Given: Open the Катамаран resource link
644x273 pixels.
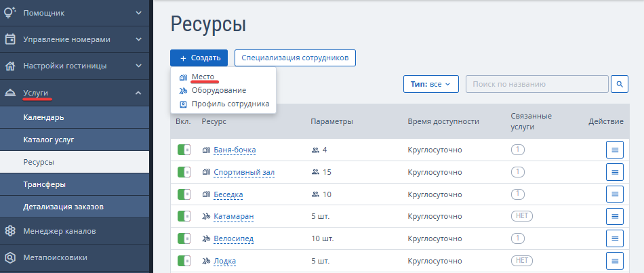Looking at the screenshot, I should tap(234, 216).
